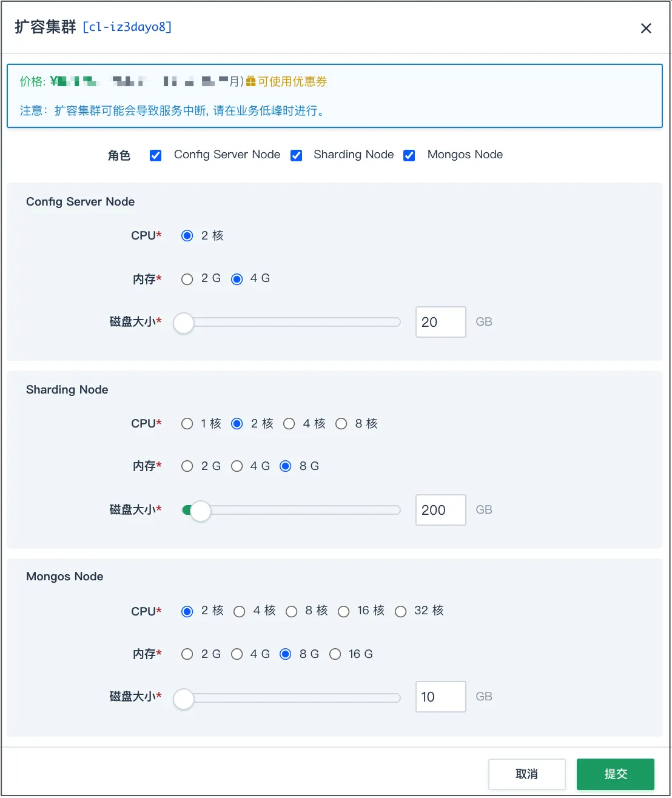672x798 pixels.
Task: Select 16 核 CPU for Mongos Node
Action: (x=344, y=612)
